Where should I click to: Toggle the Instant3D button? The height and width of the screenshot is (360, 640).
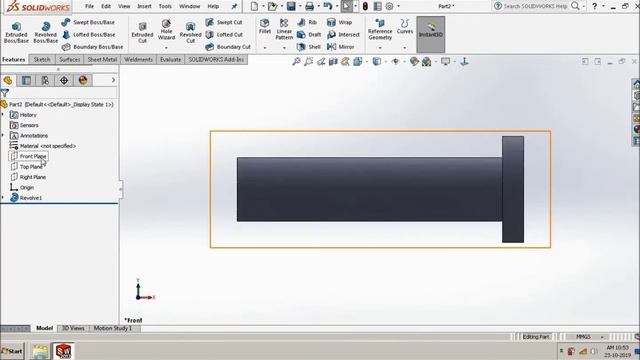[x=431, y=34]
